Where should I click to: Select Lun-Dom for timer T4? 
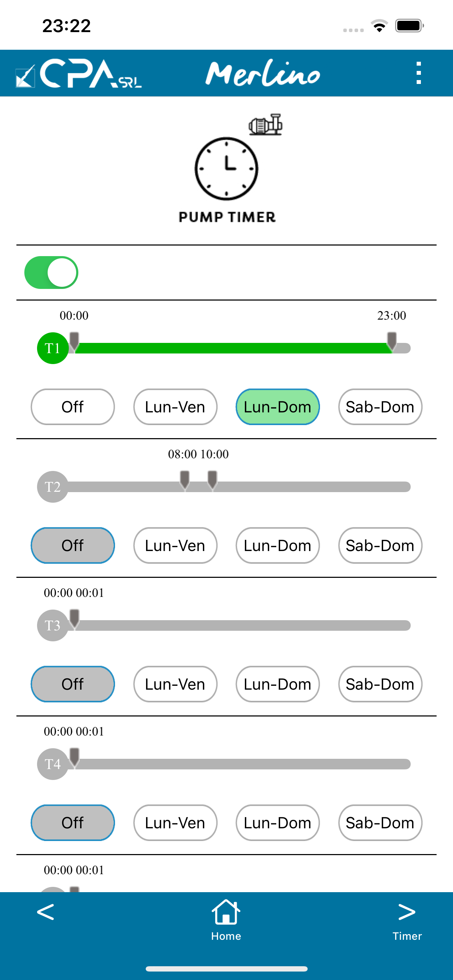[278, 823]
